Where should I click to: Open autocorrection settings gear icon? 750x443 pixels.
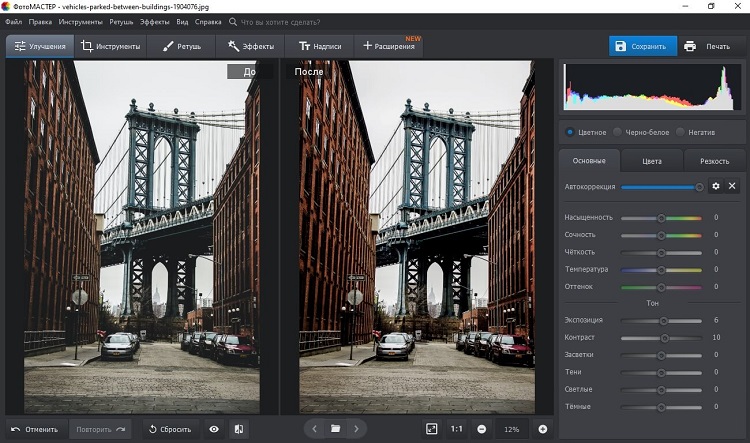(716, 187)
